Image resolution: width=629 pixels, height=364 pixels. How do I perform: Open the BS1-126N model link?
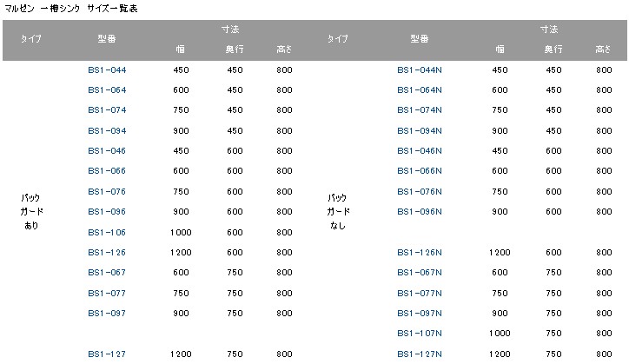420,253
